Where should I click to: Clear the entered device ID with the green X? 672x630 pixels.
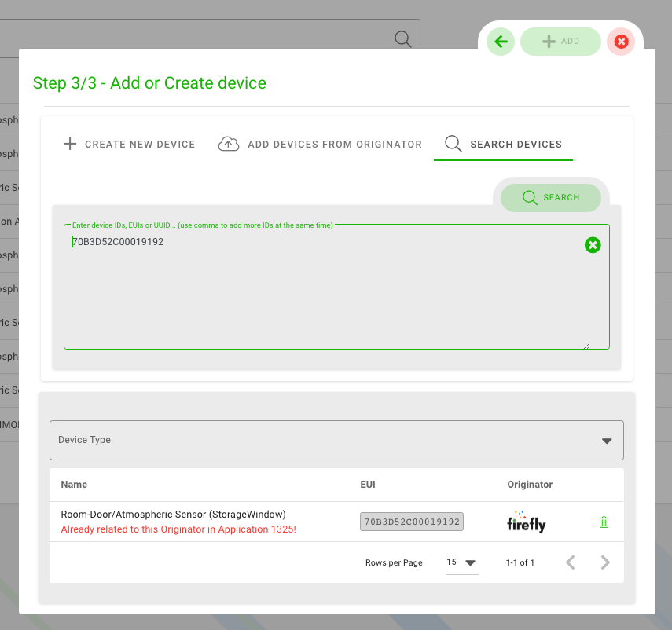click(593, 245)
